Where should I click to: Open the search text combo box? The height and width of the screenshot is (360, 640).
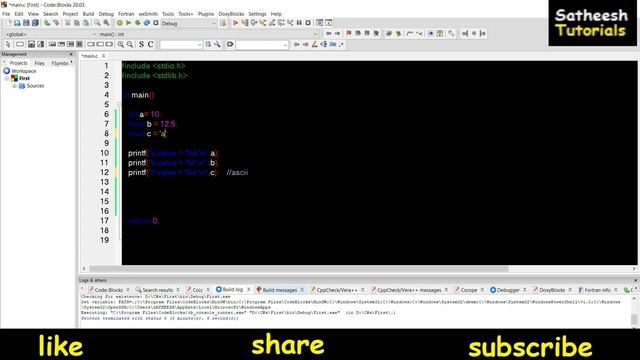tap(181, 44)
